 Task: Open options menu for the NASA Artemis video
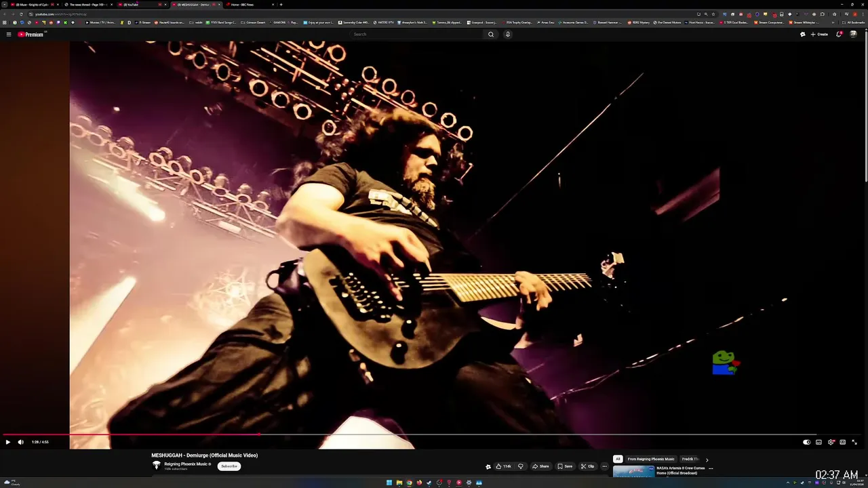[711, 468]
